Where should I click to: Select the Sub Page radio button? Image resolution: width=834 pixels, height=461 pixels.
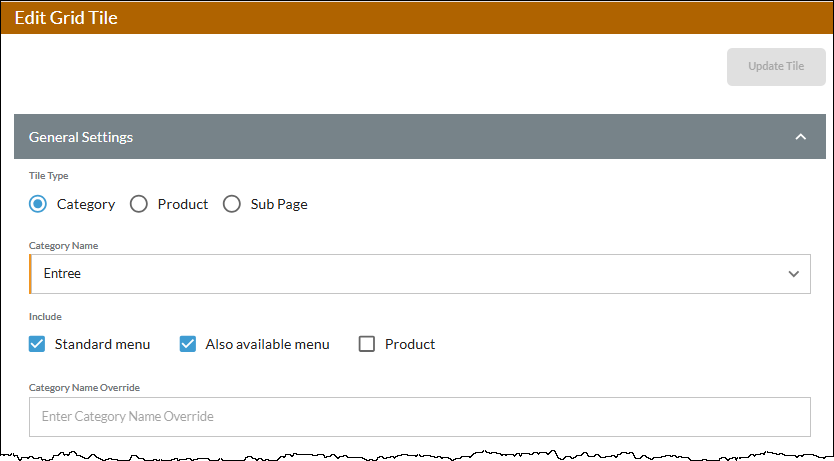coord(231,204)
